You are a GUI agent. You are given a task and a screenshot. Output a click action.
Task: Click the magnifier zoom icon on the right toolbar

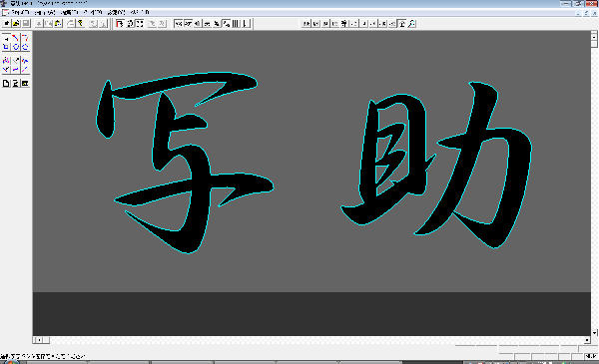point(411,24)
